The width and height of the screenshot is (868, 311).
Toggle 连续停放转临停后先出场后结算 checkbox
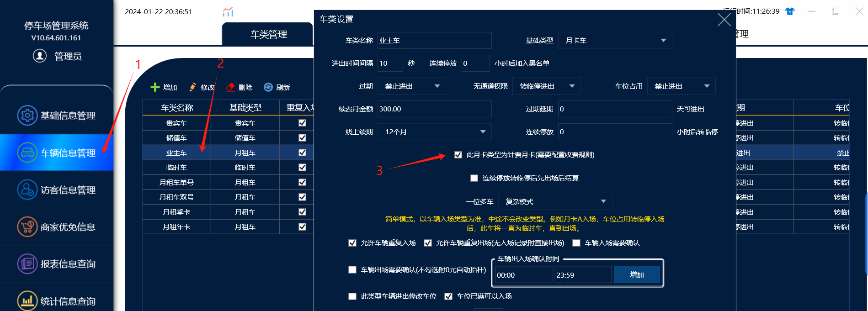[x=474, y=178]
